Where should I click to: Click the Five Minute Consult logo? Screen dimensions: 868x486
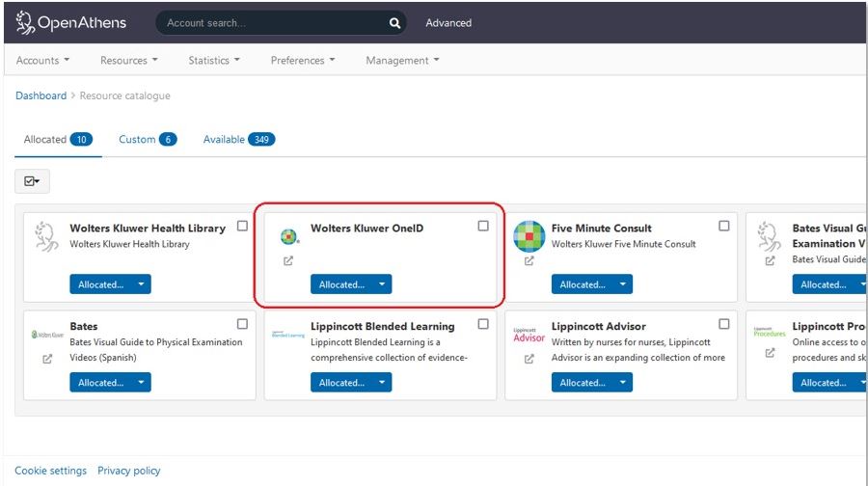pyautogui.click(x=529, y=235)
